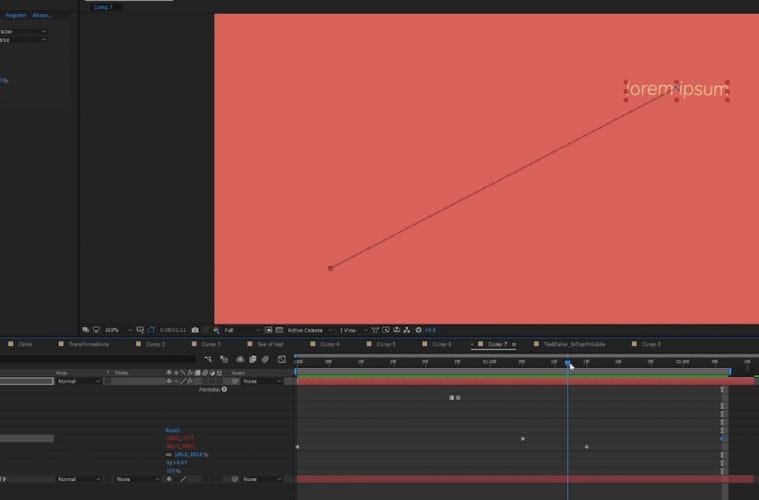The height and width of the screenshot is (500, 759).
Task: Toggle hide shy layers switch
Action: [x=240, y=359]
